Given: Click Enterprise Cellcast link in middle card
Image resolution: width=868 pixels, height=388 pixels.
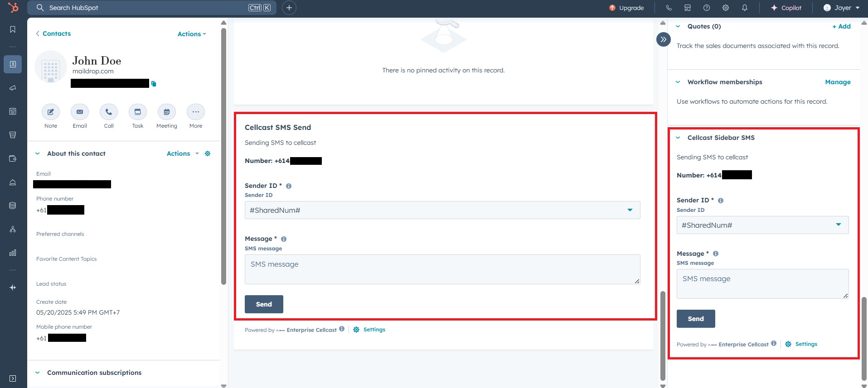Looking at the screenshot, I should [x=311, y=330].
